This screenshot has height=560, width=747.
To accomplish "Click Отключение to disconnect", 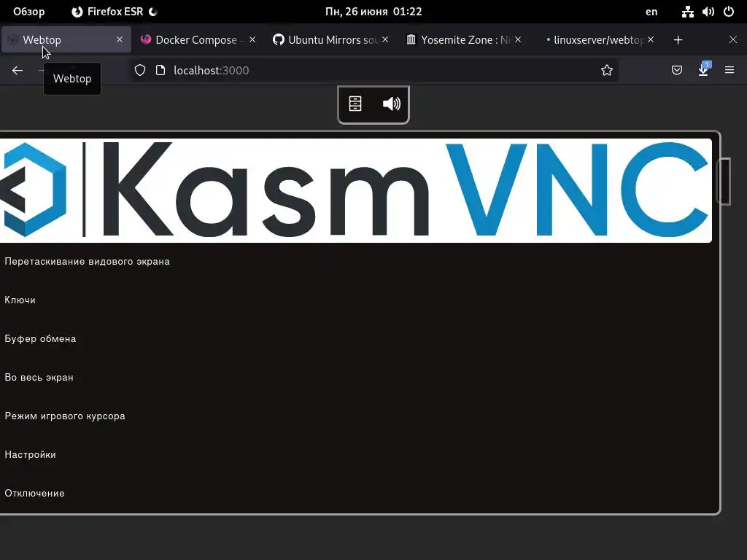I will click(x=34, y=493).
